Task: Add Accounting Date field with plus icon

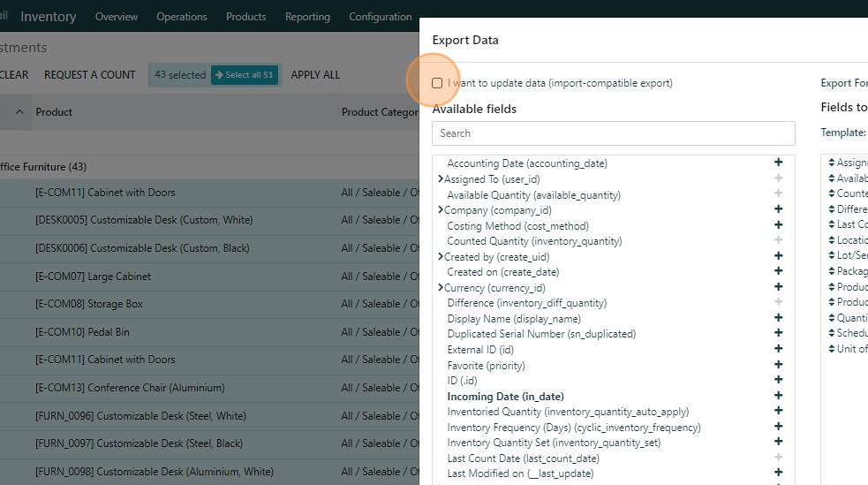Action: (x=778, y=163)
